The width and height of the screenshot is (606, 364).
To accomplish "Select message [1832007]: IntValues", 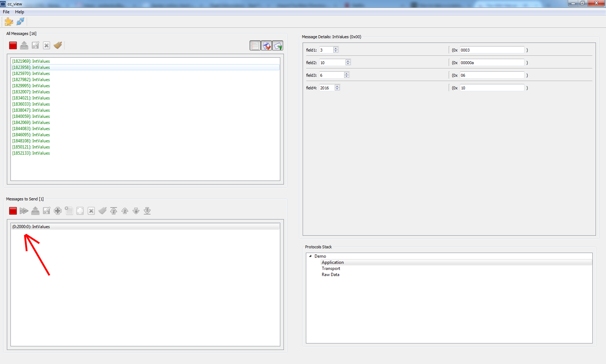I will pos(145,92).
